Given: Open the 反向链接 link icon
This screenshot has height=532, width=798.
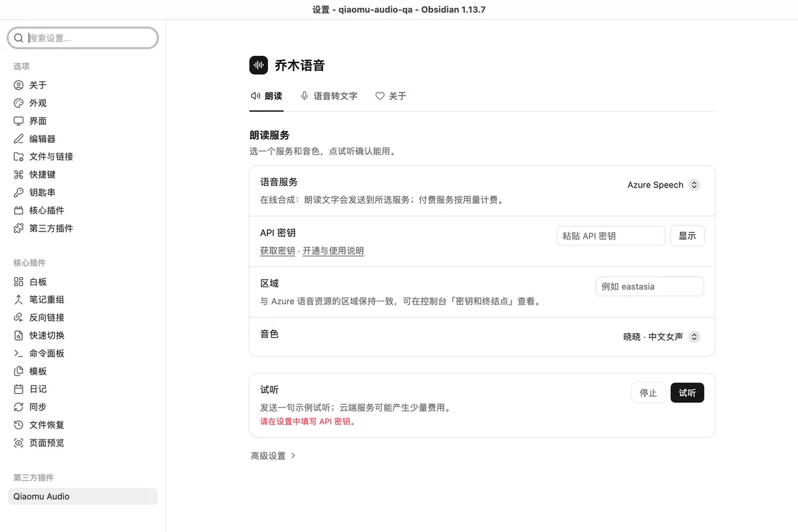Looking at the screenshot, I should tap(19, 318).
